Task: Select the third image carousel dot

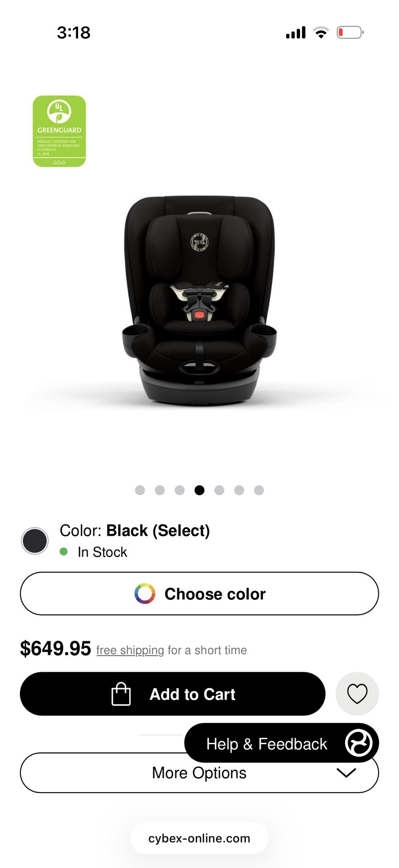Action: (x=180, y=490)
